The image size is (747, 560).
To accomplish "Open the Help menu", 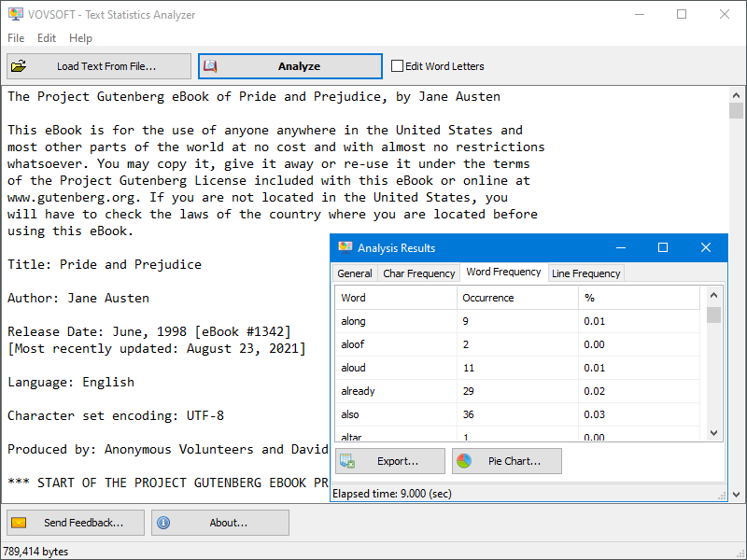I will pyautogui.click(x=80, y=38).
